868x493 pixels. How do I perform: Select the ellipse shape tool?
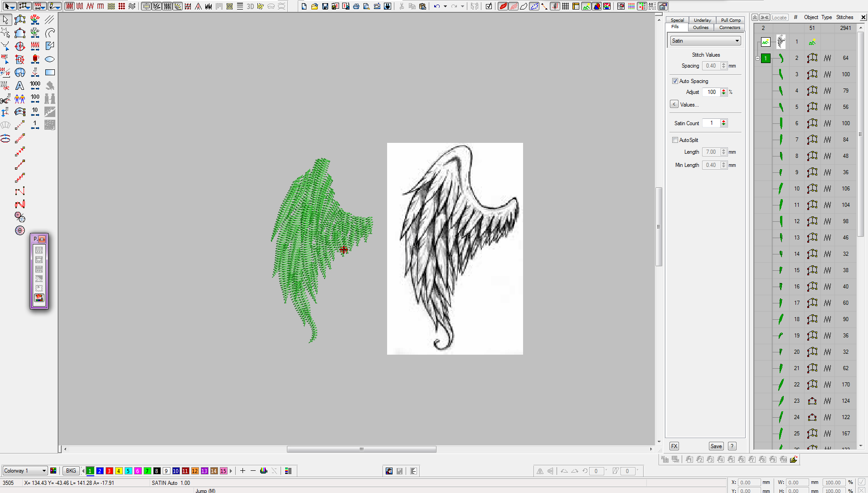(x=50, y=59)
